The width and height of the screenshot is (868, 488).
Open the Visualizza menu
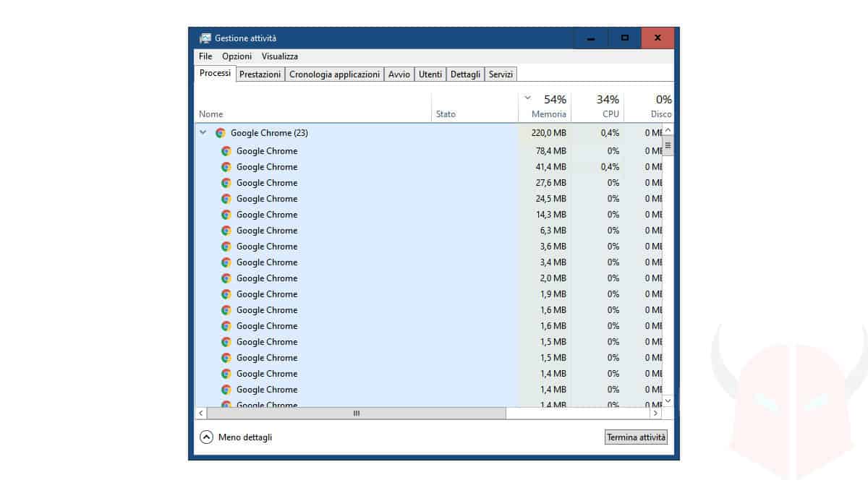(279, 56)
